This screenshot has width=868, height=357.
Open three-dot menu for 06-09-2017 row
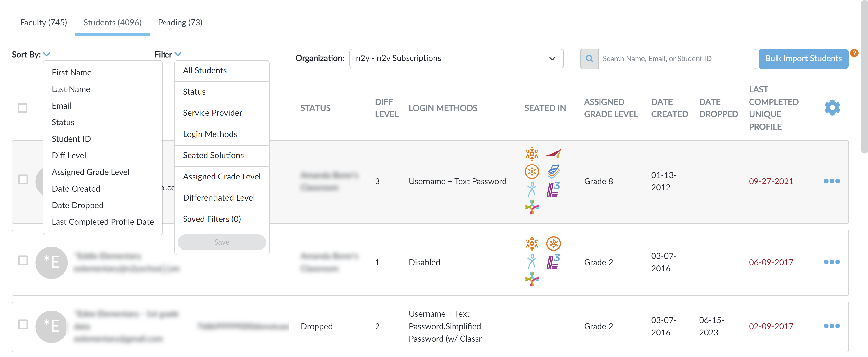tap(832, 262)
